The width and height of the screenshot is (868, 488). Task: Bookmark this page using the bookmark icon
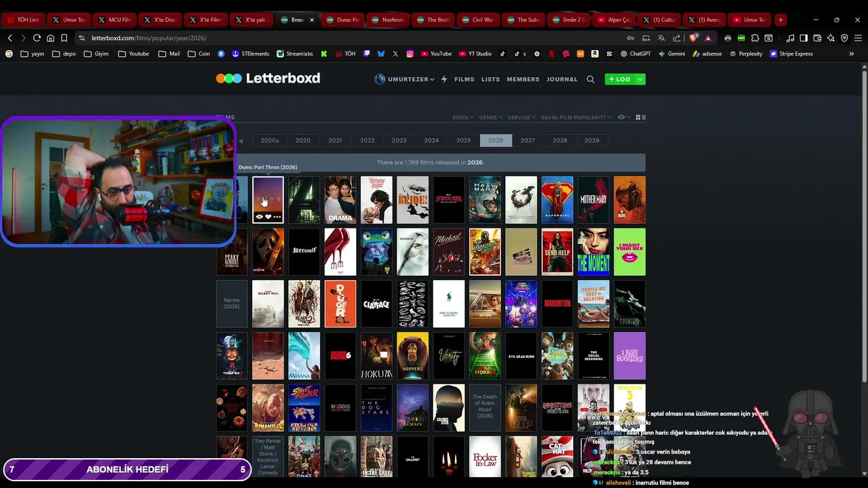coord(64,38)
